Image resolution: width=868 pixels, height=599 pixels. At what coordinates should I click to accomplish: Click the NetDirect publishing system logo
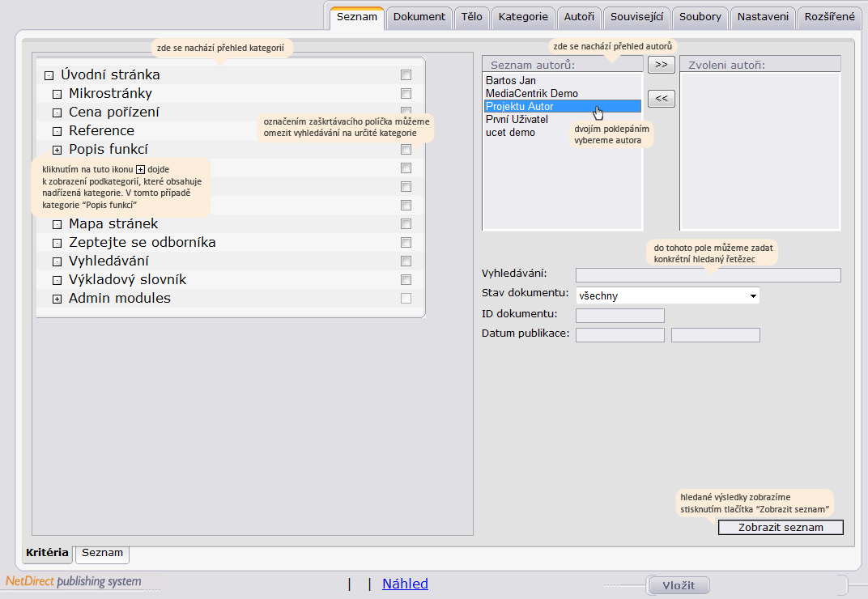[x=74, y=581]
